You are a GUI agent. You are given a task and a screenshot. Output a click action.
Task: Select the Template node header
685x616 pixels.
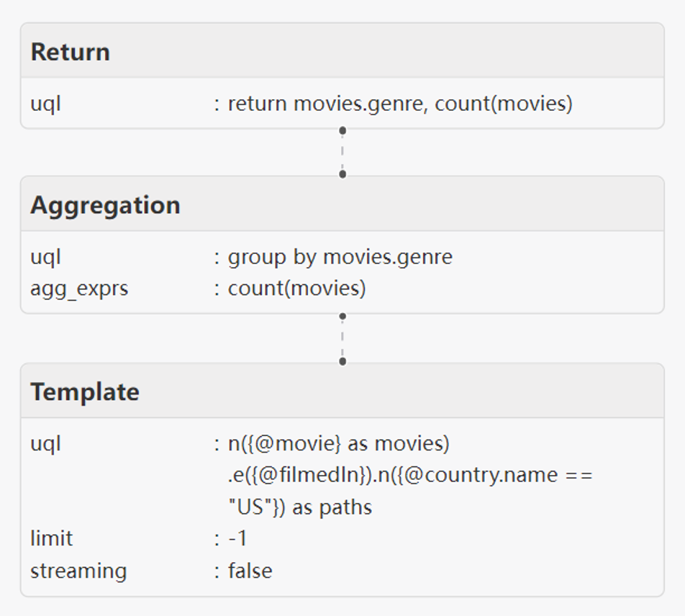[342, 391]
